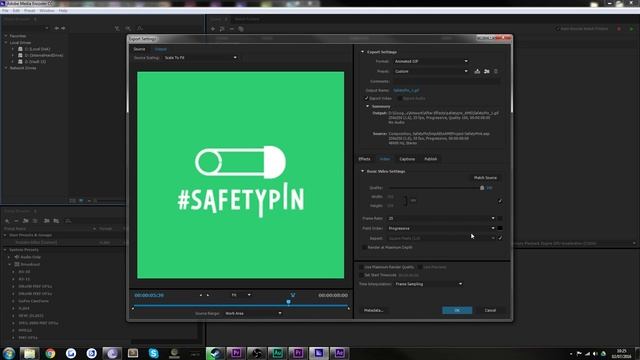Click filter funnel icon in Media Browser

click(x=117, y=28)
